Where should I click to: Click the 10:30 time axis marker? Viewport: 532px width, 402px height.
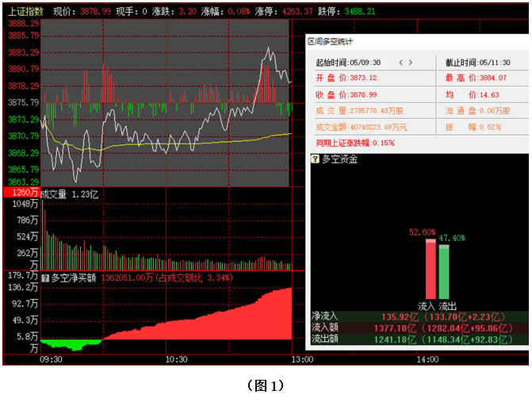point(176,359)
